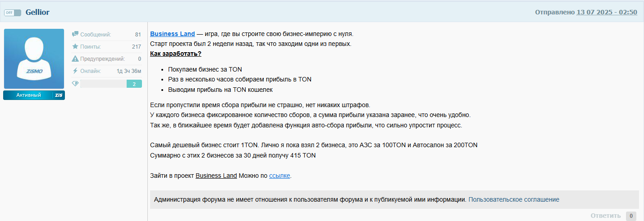Click the reply counter showing 0
644x221 pixels.
(x=631, y=216)
